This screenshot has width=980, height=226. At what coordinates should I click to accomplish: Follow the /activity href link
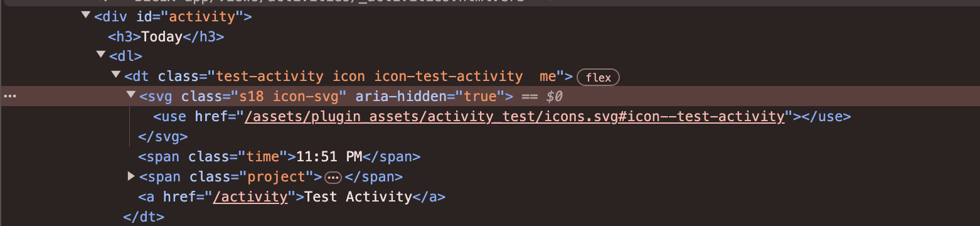(x=250, y=197)
